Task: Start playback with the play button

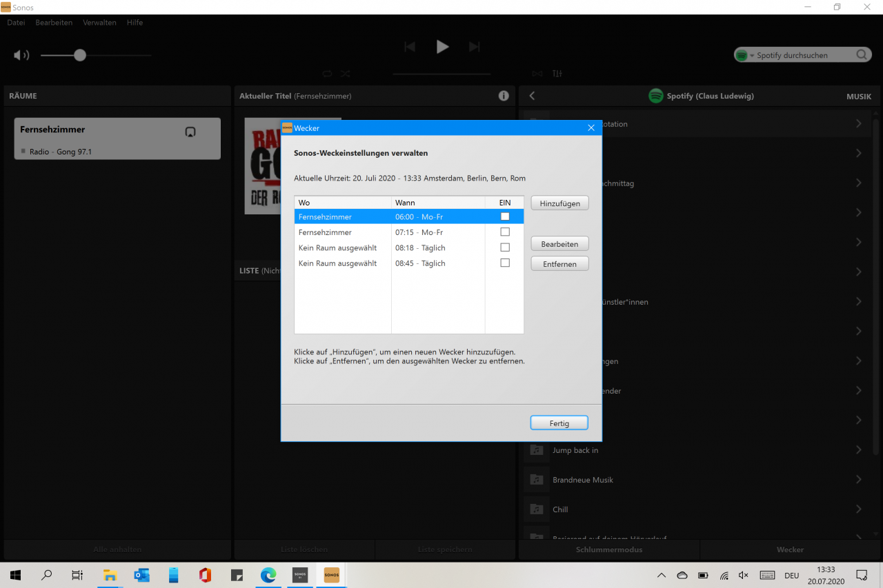Action: pyautogui.click(x=442, y=47)
